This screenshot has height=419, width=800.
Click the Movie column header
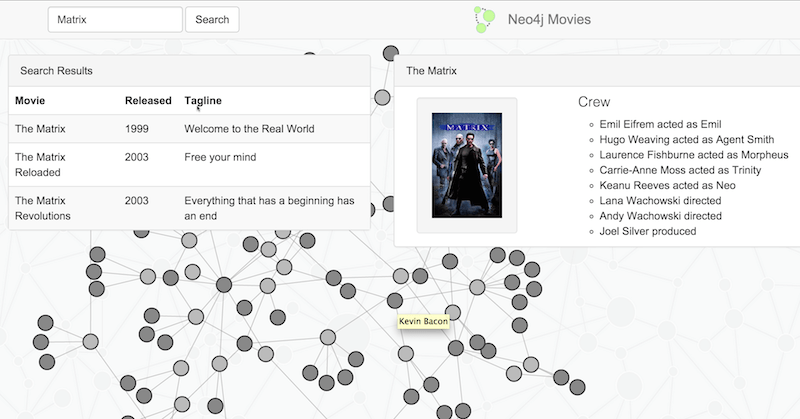click(x=30, y=101)
